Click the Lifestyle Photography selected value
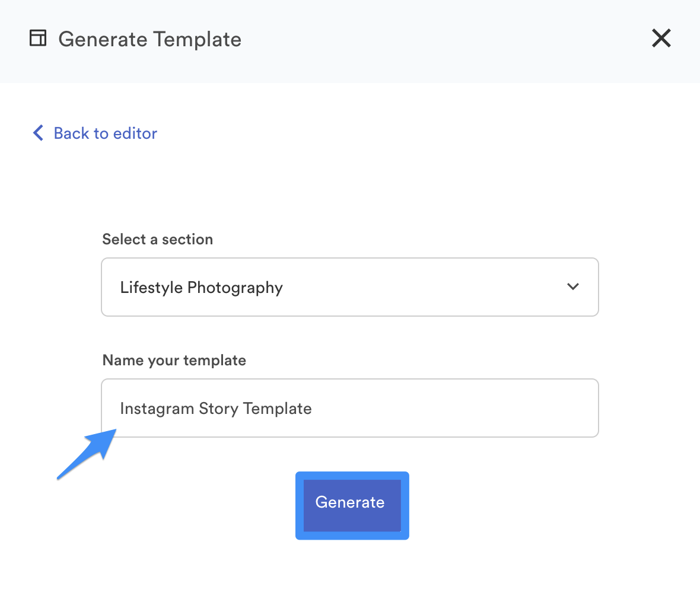 click(x=201, y=288)
